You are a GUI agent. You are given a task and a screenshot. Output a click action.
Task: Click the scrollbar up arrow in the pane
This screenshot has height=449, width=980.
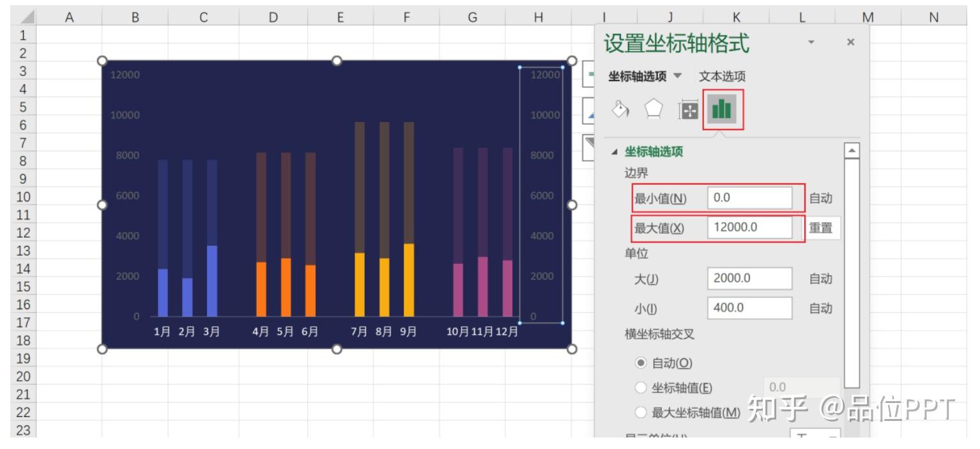[x=852, y=149]
